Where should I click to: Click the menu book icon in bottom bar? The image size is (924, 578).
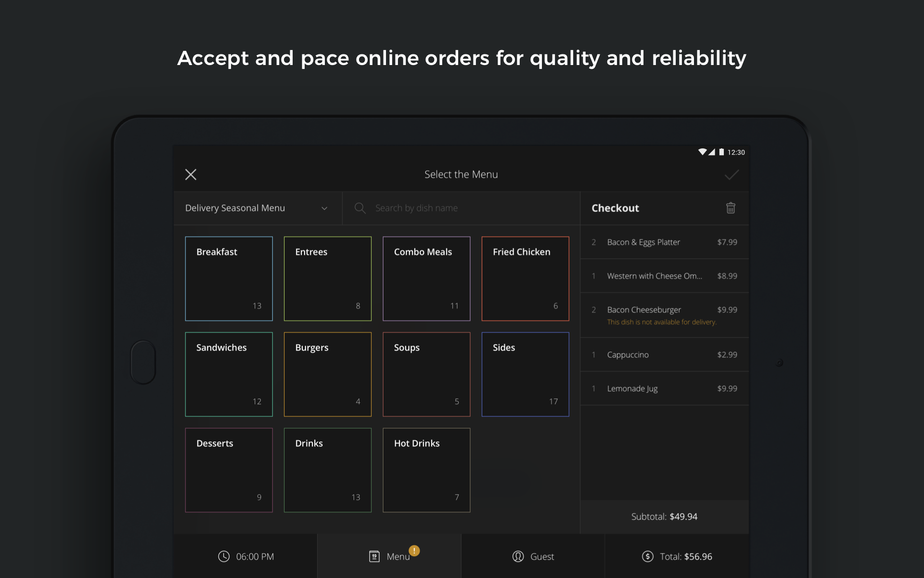coord(374,556)
